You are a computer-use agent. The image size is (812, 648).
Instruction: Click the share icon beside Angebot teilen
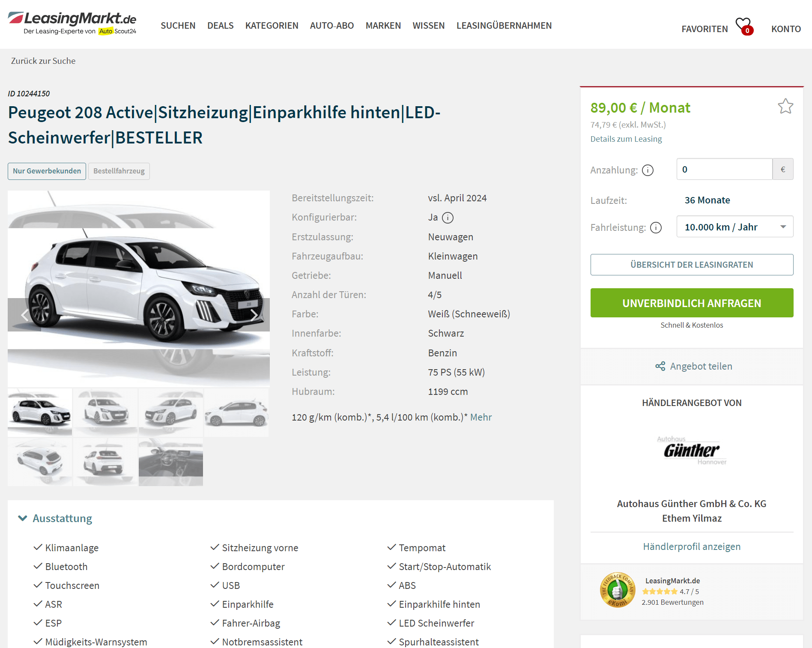[x=660, y=366]
